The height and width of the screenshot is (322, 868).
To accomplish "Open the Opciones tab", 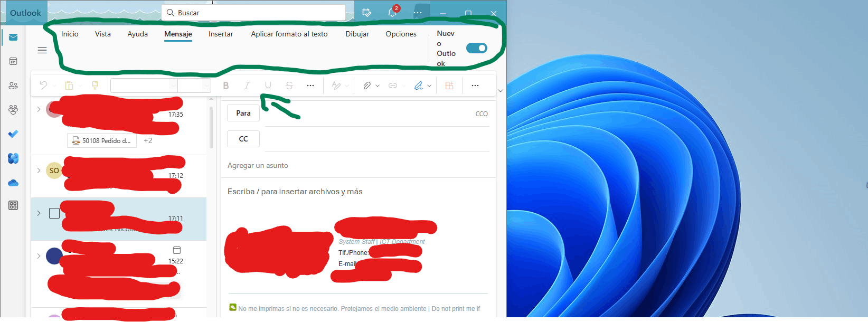I will [401, 34].
